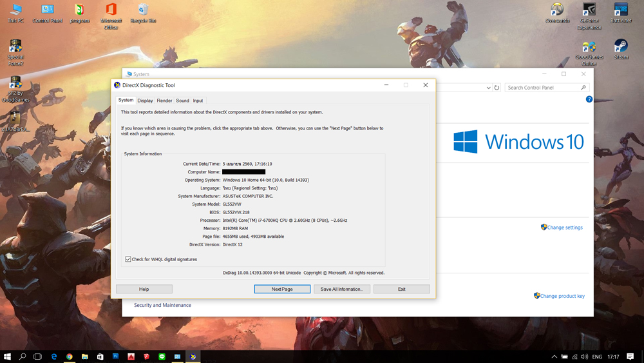
Task: Launch Microsoft Edge from taskbar
Action: pos(54,357)
